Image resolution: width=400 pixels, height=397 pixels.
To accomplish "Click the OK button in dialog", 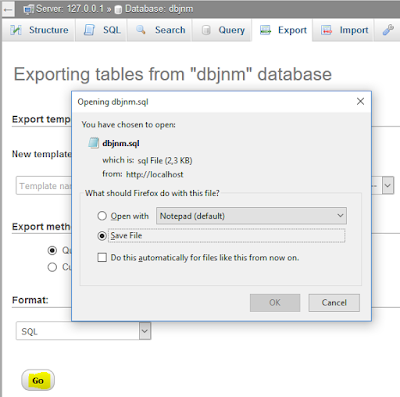I will [x=275, y=303].
